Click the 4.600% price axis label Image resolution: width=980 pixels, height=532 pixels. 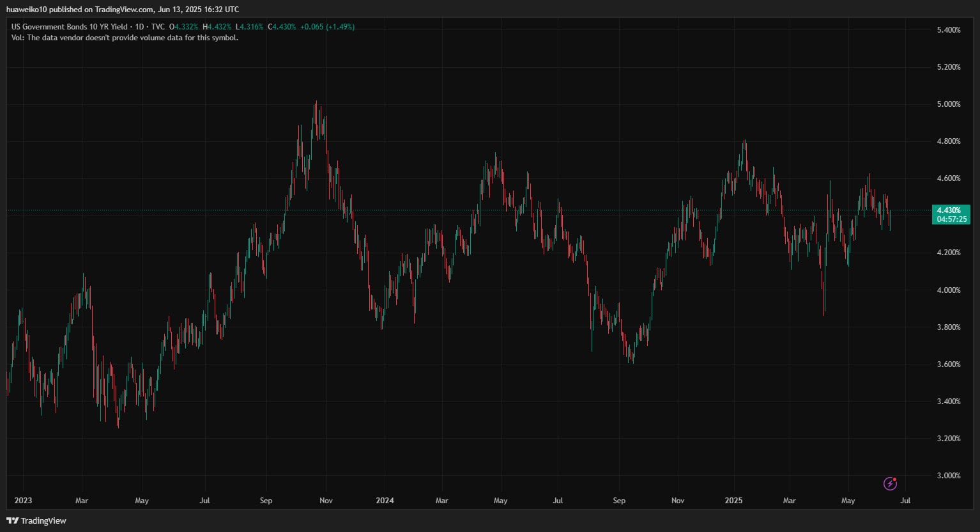949,178
